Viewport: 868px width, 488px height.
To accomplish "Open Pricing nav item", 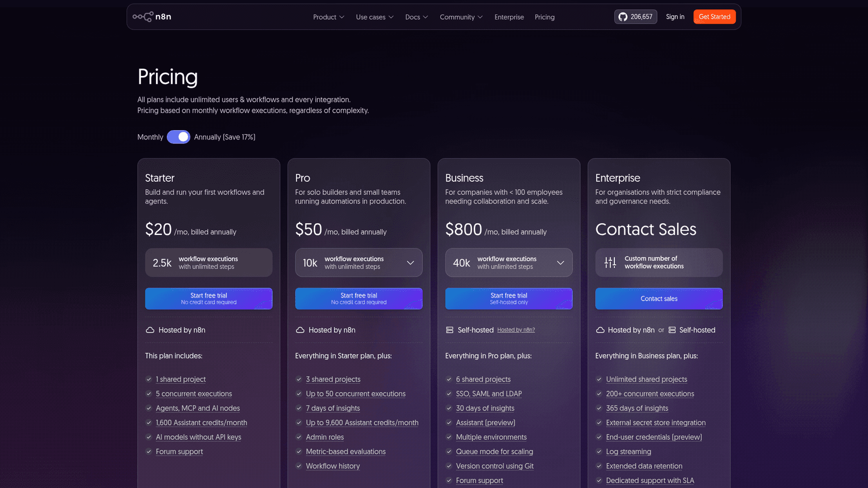I will coord(545,17).
